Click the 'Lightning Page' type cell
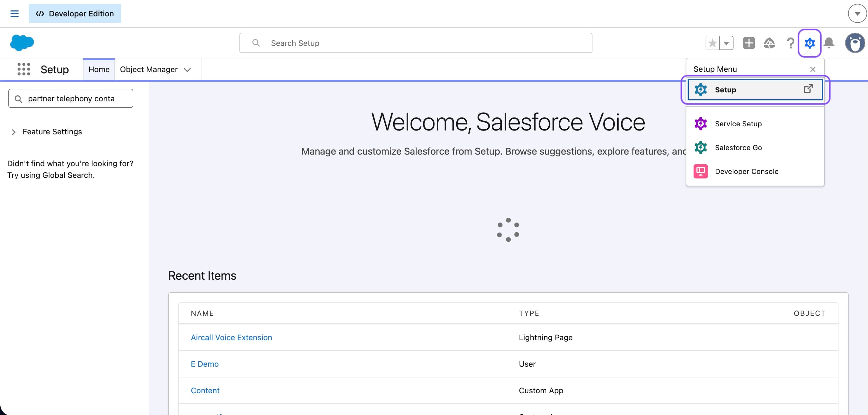The image size is (868, 415). [x=546, y=337]
